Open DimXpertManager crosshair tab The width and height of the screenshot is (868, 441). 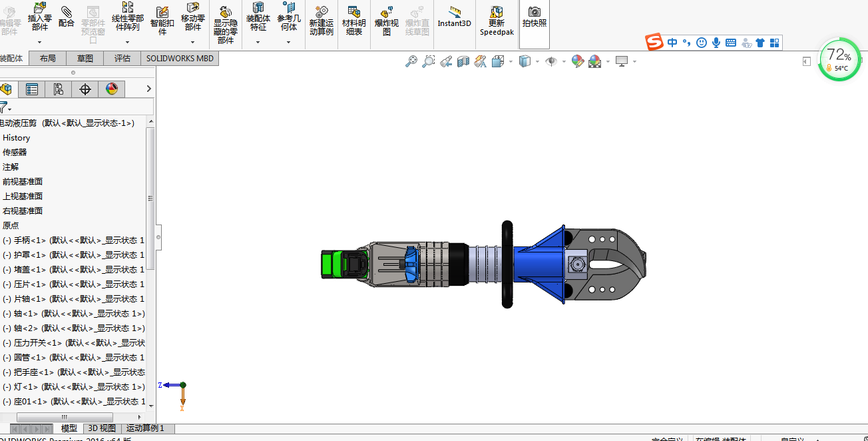[x=85, y=89]
